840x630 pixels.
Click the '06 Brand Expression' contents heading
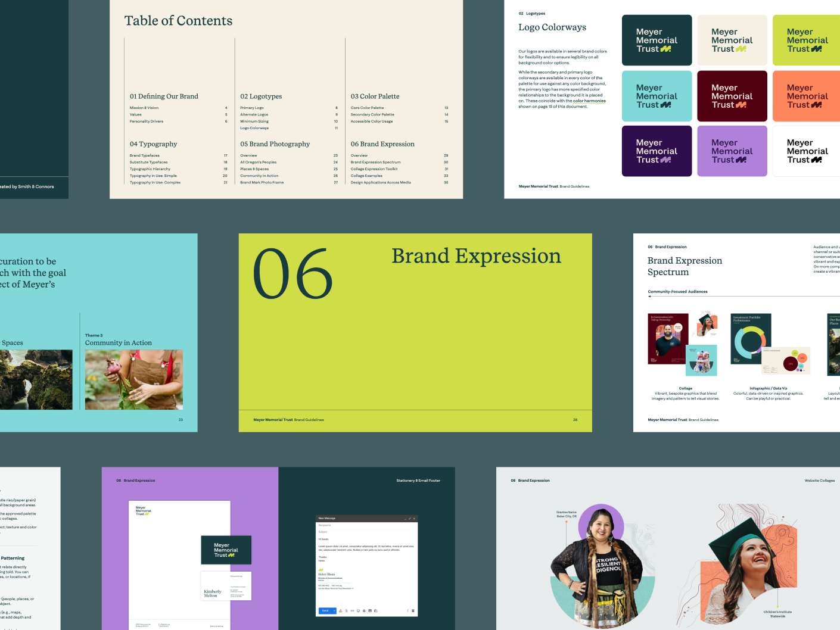click(x=382, y=144)
